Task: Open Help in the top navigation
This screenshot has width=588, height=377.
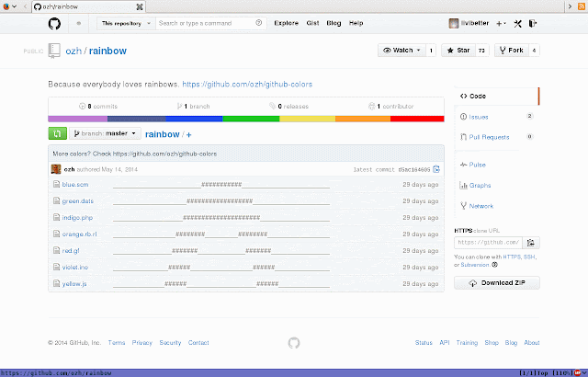Action: click(x=356, y=23)
